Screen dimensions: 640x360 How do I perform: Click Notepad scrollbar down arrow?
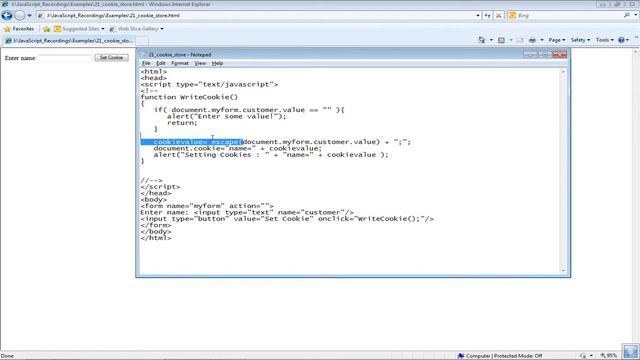(563, 270)
